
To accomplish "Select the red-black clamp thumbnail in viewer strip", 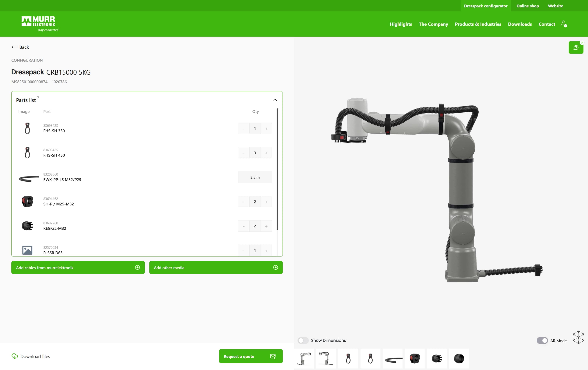I will point(415,358).
